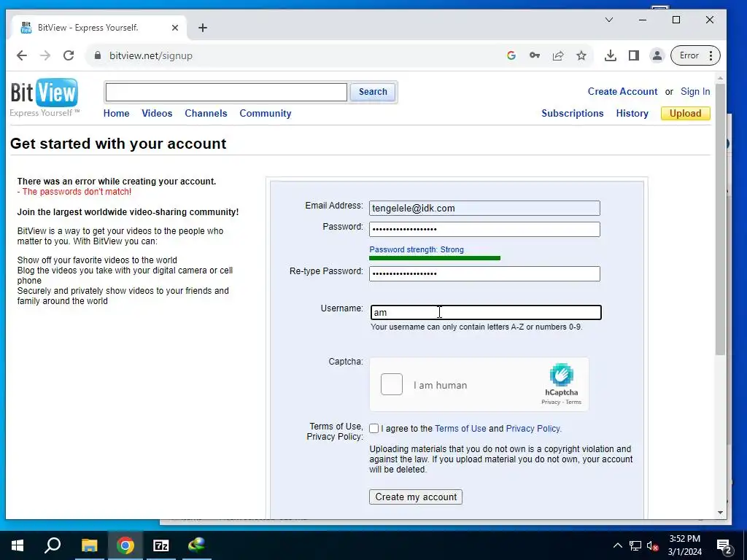The width and height of the screenshot is (747, 560).
Task: Click scrollbar up arrow
Action: (x=720, y=77)
